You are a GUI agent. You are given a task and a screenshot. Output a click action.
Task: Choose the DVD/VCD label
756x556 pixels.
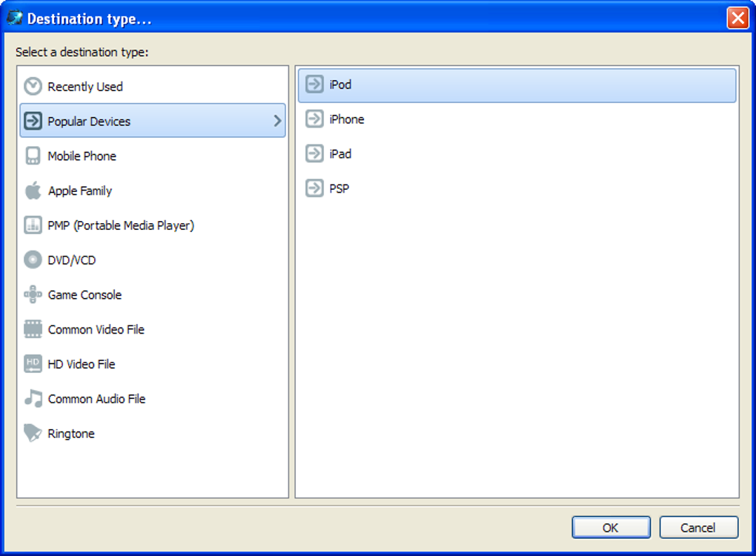pyautogui.click(x=71, y=260)
